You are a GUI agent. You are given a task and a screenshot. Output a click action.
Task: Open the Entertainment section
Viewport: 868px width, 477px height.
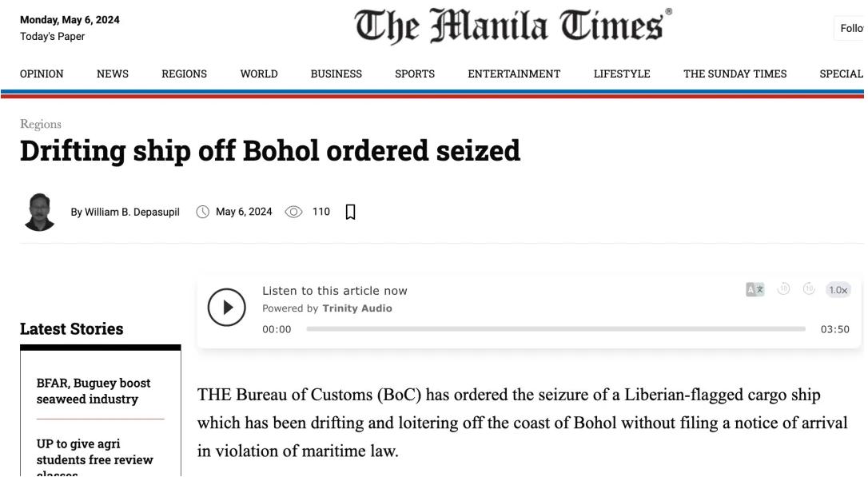tap(514, 74)
